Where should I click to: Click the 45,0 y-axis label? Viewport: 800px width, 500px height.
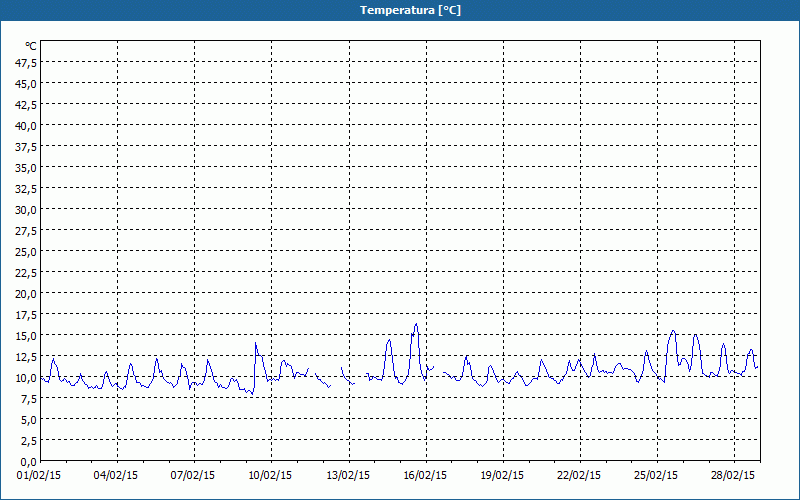(x=26, y=84)
